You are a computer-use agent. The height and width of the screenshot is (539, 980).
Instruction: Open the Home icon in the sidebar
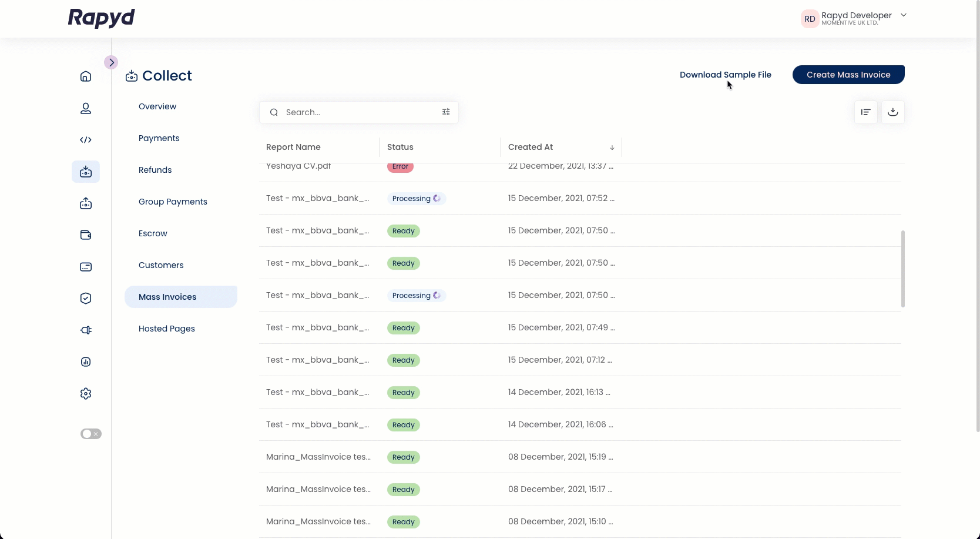(86, 76)
